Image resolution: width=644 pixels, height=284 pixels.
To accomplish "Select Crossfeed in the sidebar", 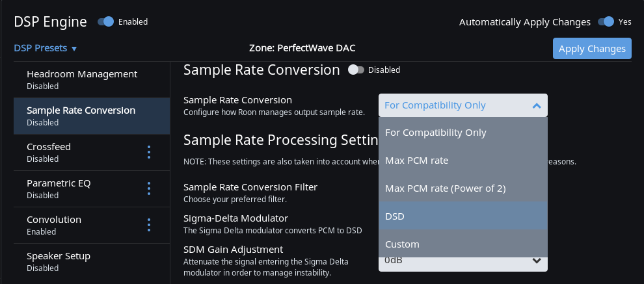I will click(49, 152).
